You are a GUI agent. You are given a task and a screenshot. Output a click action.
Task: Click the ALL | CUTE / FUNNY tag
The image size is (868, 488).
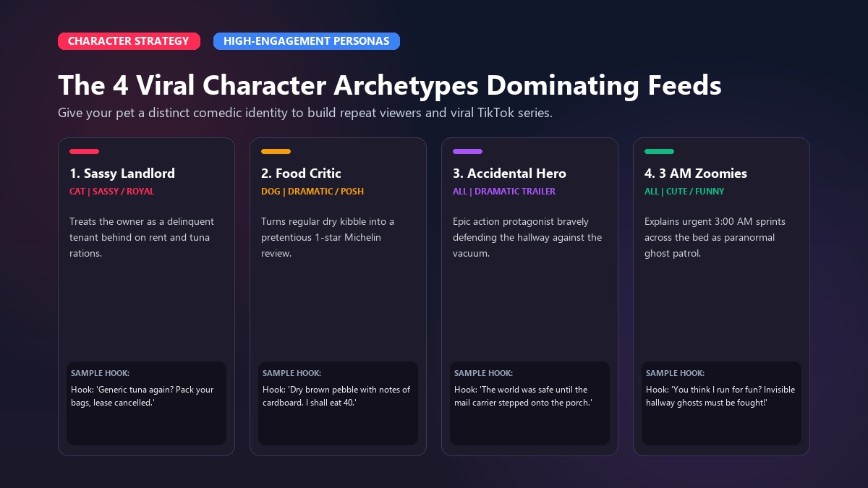coord(684,192)
